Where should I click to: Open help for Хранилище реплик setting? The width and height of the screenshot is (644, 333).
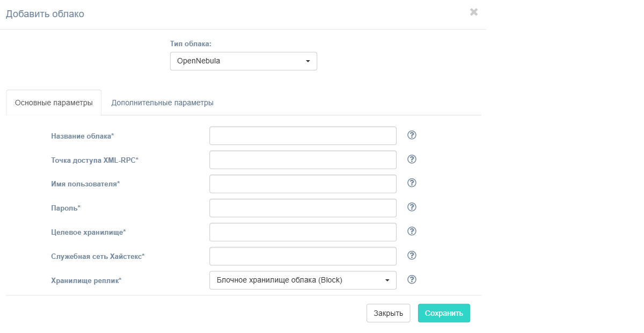click(412, 279)
